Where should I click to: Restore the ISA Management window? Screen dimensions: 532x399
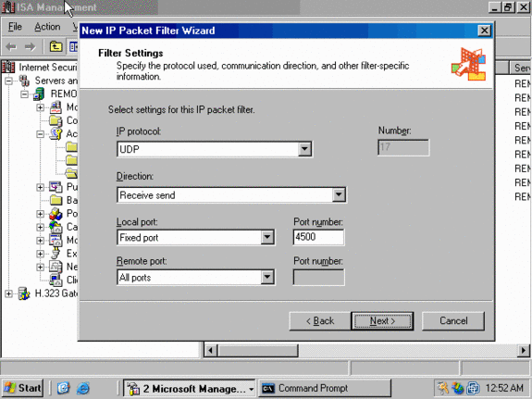508,7
